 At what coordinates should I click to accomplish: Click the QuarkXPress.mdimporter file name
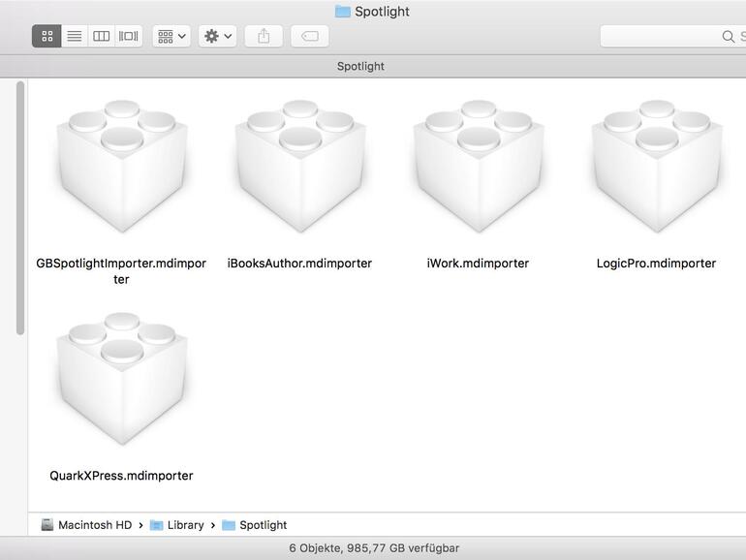pyautogui.click(x=121, y=476)
